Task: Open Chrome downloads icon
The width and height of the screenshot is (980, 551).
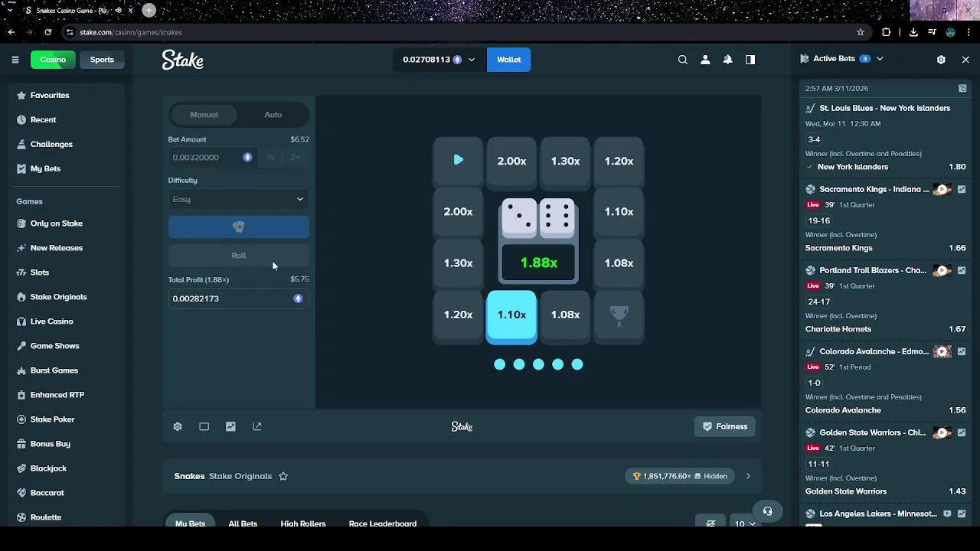Action: (913, 32)
